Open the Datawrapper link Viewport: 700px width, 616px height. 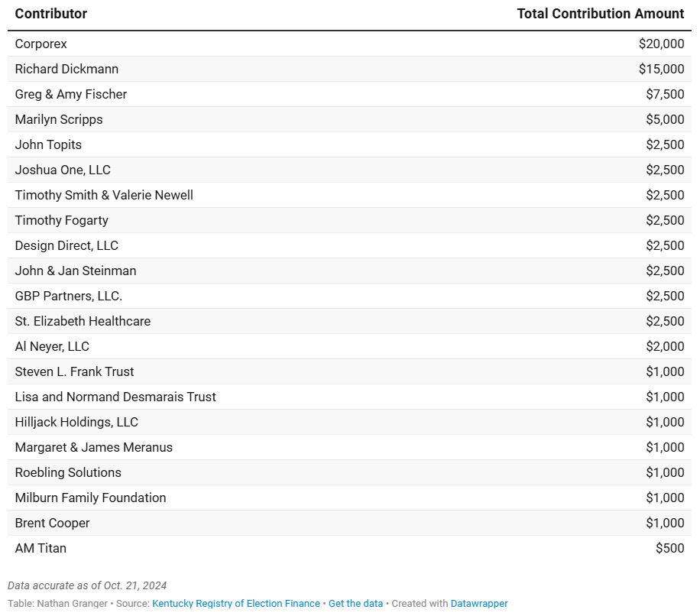click(479, 604)
